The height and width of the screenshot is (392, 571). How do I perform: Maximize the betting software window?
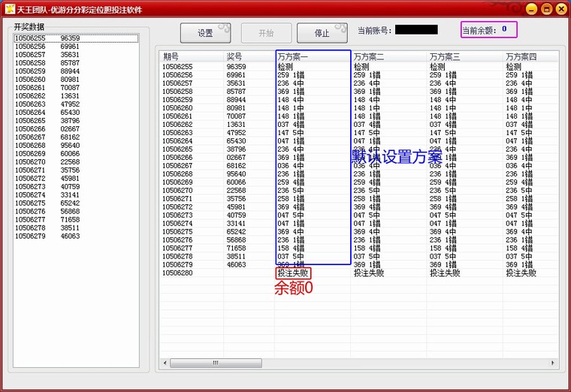(x=546, y=8)
